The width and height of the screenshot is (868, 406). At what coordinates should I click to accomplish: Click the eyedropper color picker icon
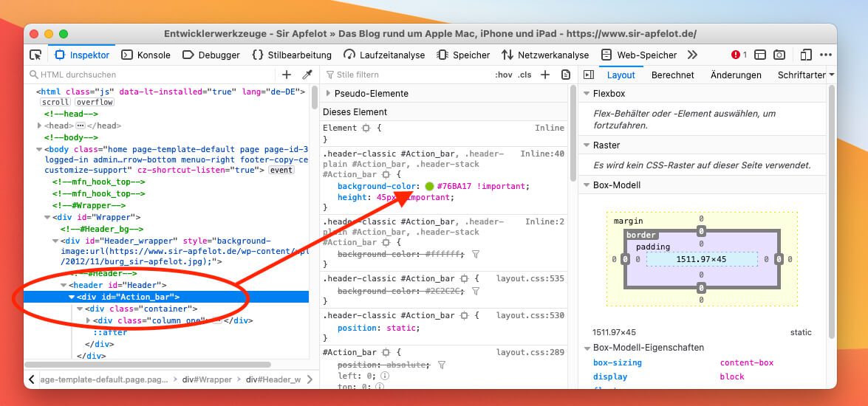pyautogui.click(x=307, y=75)
